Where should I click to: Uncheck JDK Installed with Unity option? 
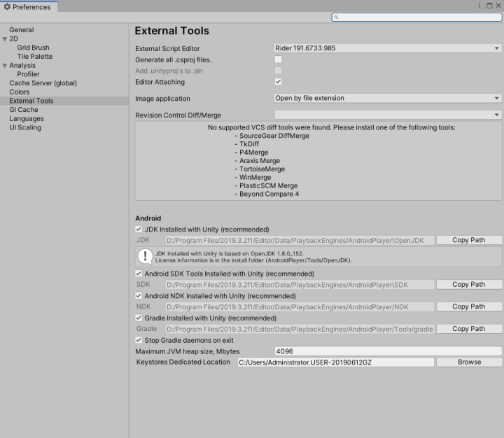(x=139, y=229)
